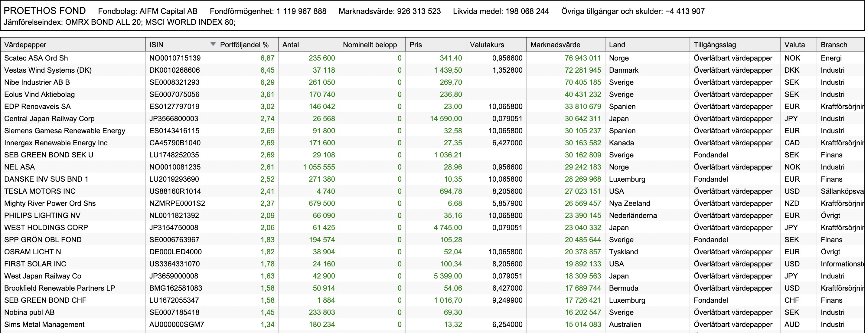Click the sort arrow beside Portföljandel %

point(213,44)
